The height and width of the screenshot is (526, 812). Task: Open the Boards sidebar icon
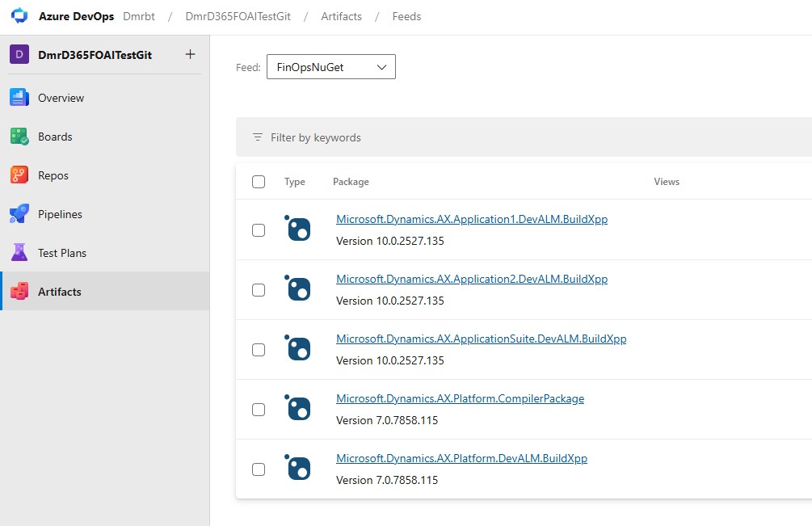point(19,137)
